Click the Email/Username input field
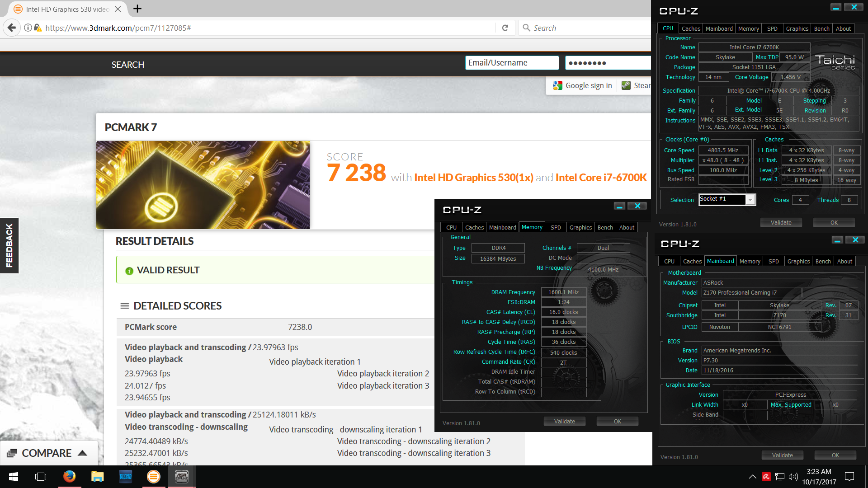The width and height of the screenshot is (868, 488). click(x=512, y=63)
